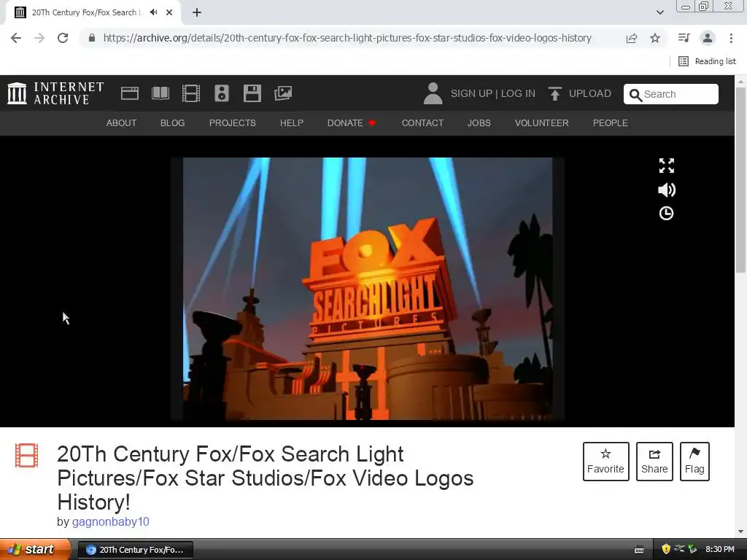The width and height of the screenshot is (747, 560).
Task: Open the HELP menu item
Action: [292, 122]
